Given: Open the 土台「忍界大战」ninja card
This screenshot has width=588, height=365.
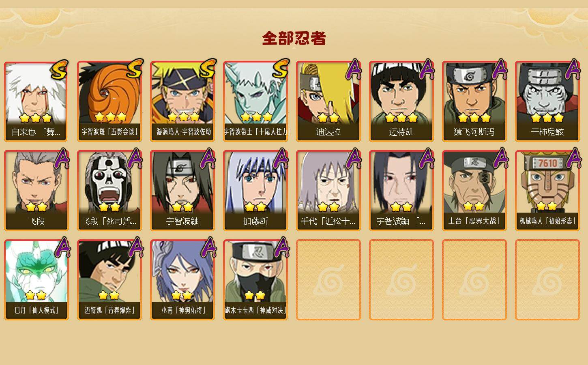Looking at the screenshot, I should click(474, 191).
